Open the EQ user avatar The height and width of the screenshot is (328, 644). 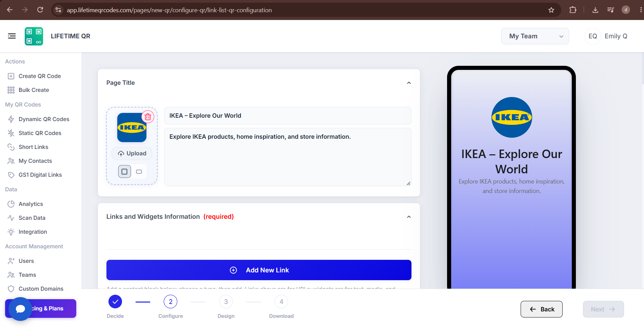coord(593,36)
